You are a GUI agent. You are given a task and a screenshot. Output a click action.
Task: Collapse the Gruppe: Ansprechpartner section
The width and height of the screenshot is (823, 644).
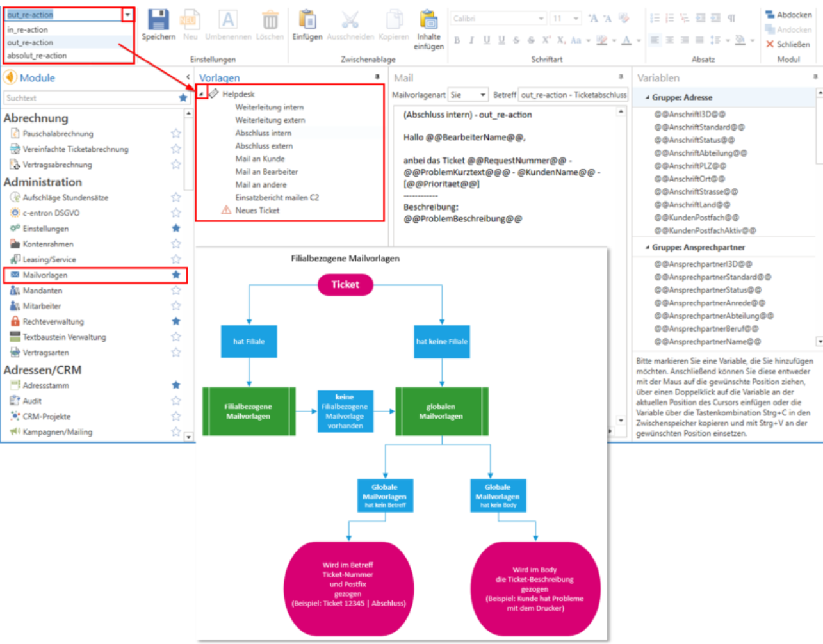647,247
